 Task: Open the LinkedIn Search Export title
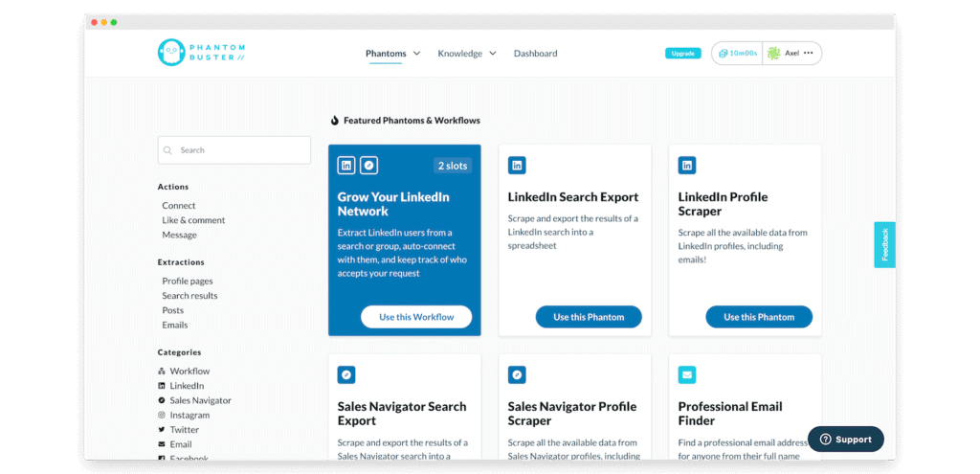[573, 197]
